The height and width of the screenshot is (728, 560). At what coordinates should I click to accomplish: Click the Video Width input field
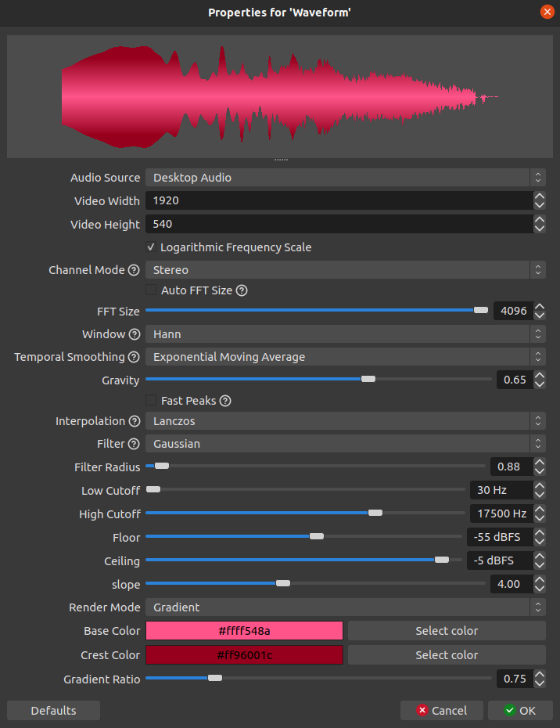tap(339, 200)
